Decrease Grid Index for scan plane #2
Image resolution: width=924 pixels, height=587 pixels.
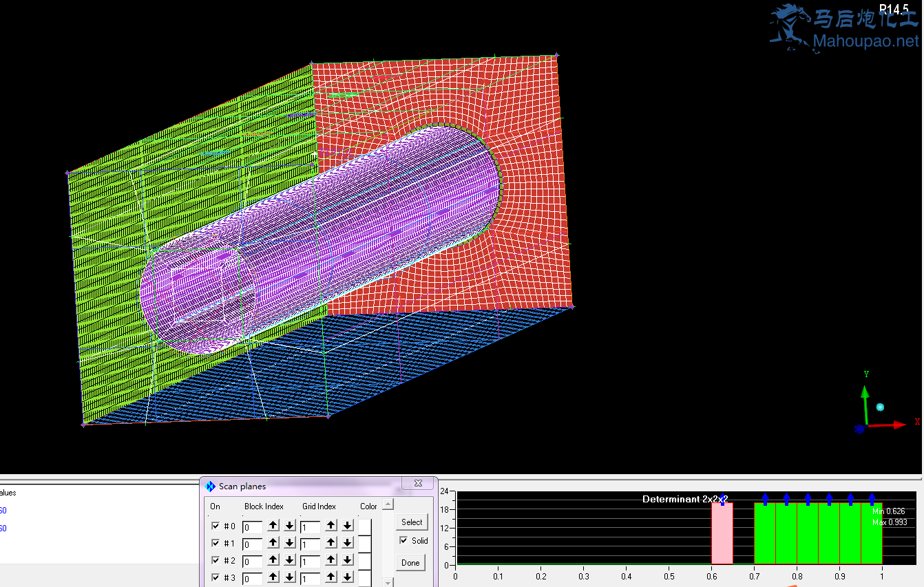click(347, 560)
